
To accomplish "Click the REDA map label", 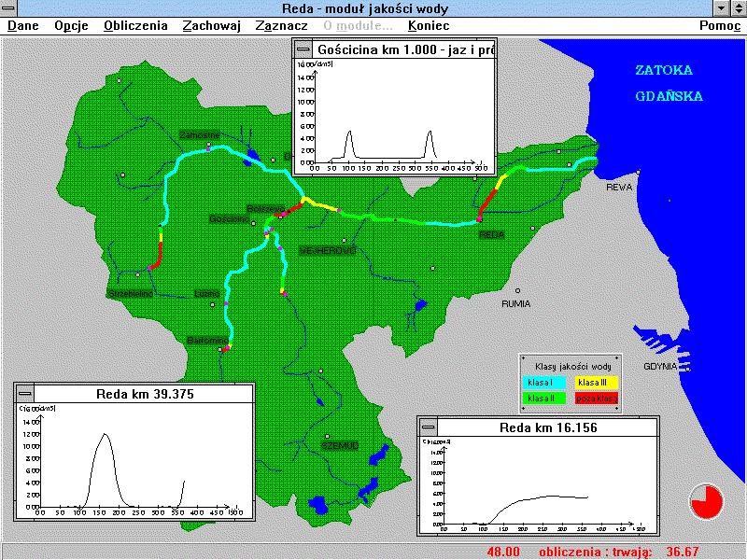I will click(x=492, y=235).
